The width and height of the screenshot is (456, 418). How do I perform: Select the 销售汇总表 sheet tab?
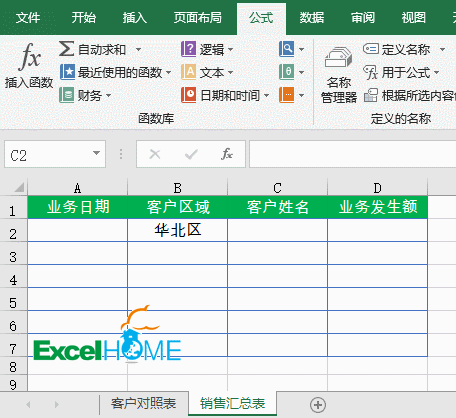[x=232, y=404]
